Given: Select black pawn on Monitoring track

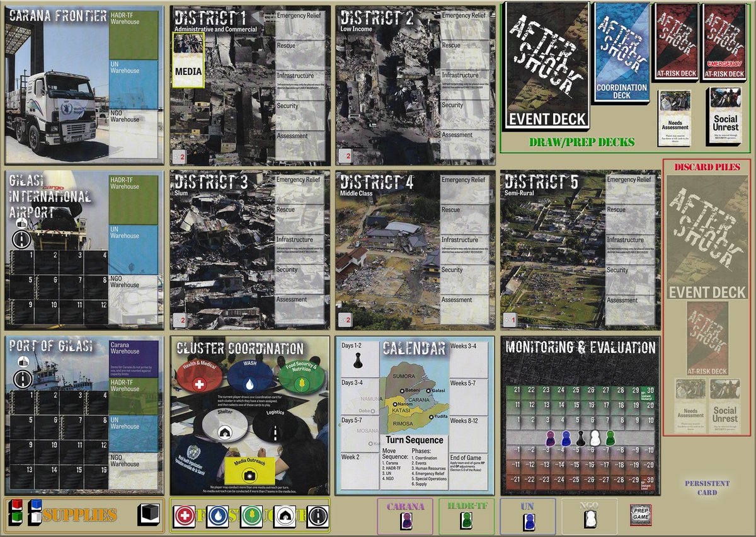Looking at the screenshot, I should 580,438.
